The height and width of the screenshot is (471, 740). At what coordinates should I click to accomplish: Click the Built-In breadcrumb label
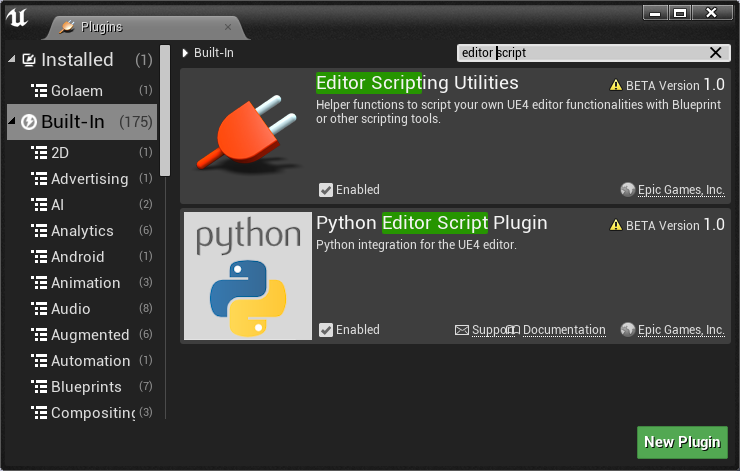click(x=214, y=53)
